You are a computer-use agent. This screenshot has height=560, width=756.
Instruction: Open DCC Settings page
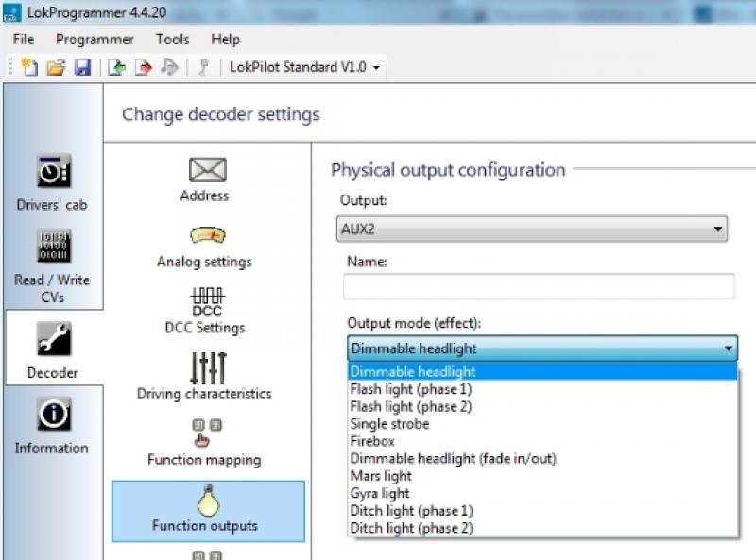(205, 311)
